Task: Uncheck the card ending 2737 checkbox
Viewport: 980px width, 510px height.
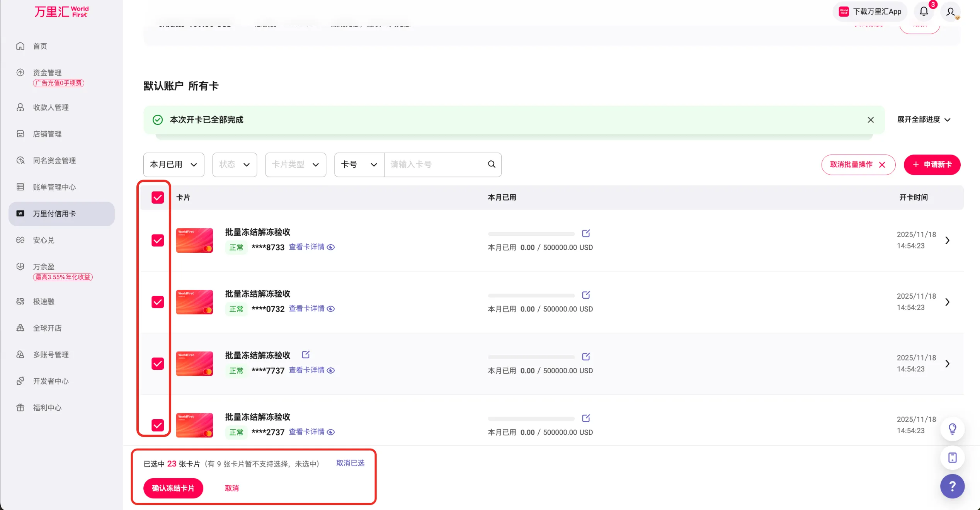Action: 158,425
